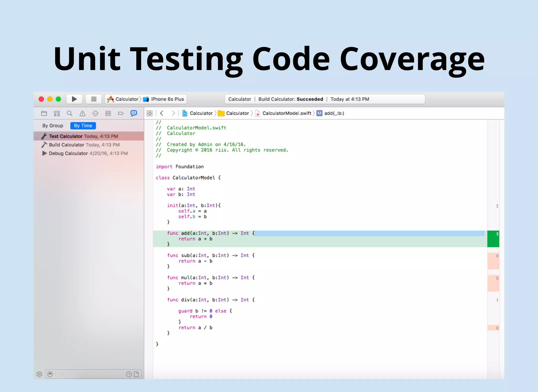
Task: Open the Issue navigator warning icon
Action: (82, 113)
